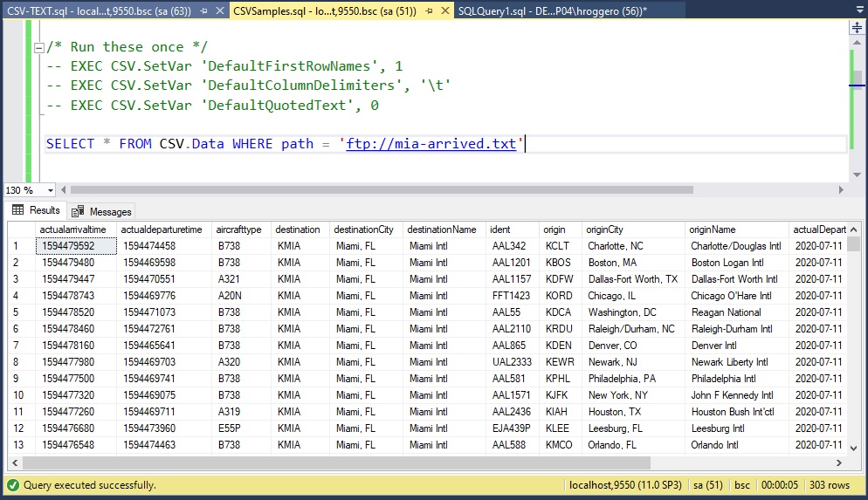
Task: Switch to the Messages tab
Action: pos(101,211)
